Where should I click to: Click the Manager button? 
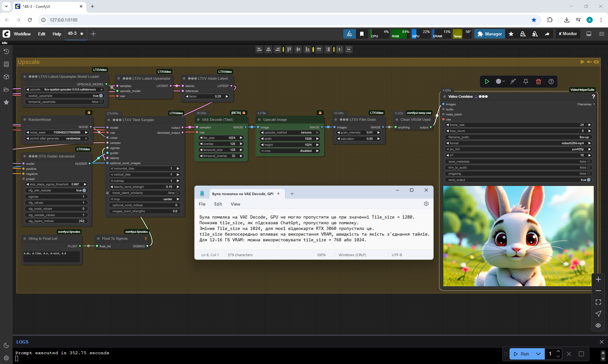(490, 34)
